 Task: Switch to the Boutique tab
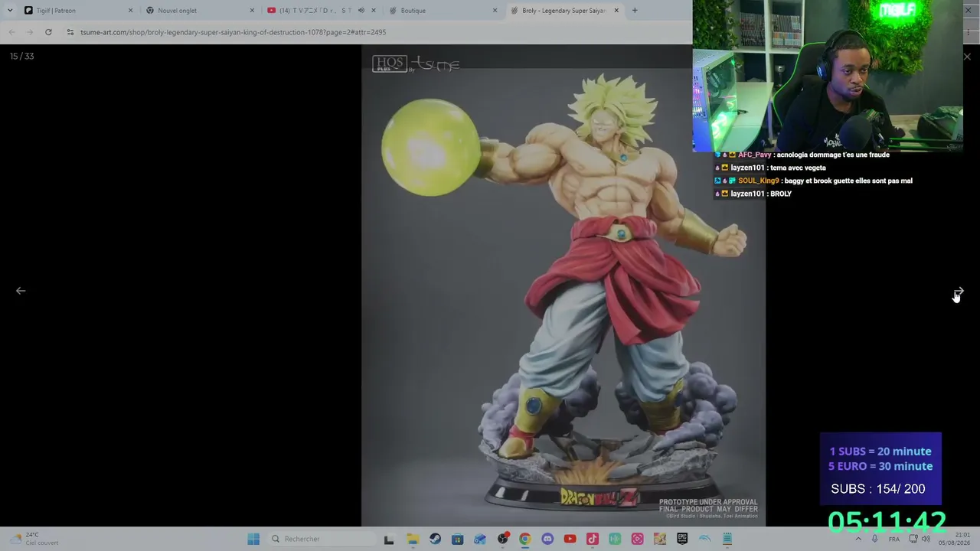coord(442,11)
